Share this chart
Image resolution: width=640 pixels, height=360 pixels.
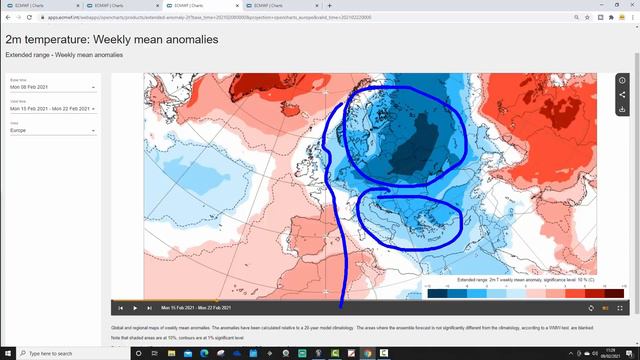point(622,95)
